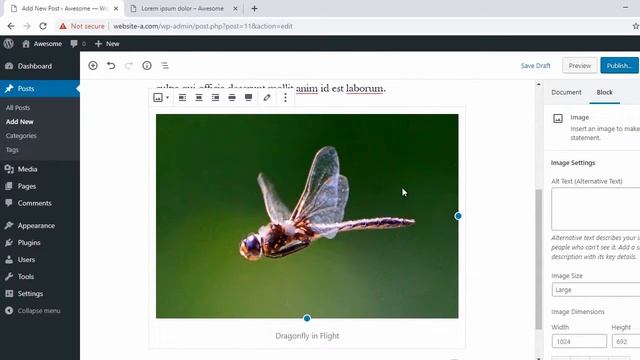Click the Dragonfly in Flight caption
This screenshot has height=360, width=640.
tap(307, 336)
